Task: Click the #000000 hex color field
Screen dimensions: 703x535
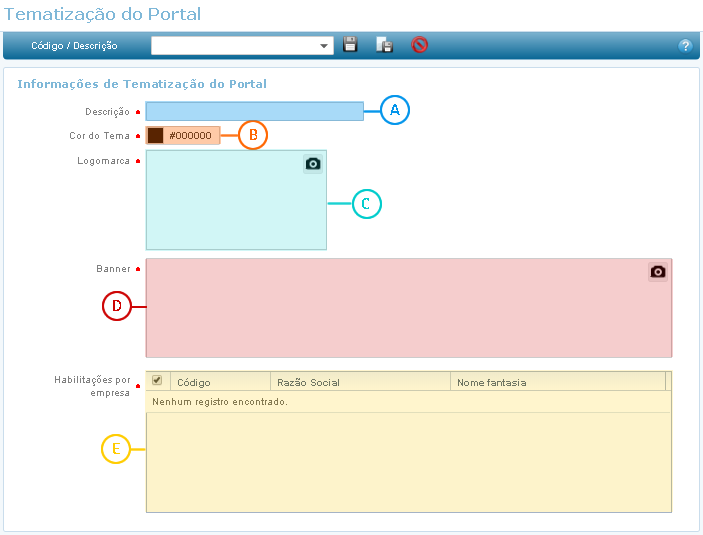Action: [192, 135]
